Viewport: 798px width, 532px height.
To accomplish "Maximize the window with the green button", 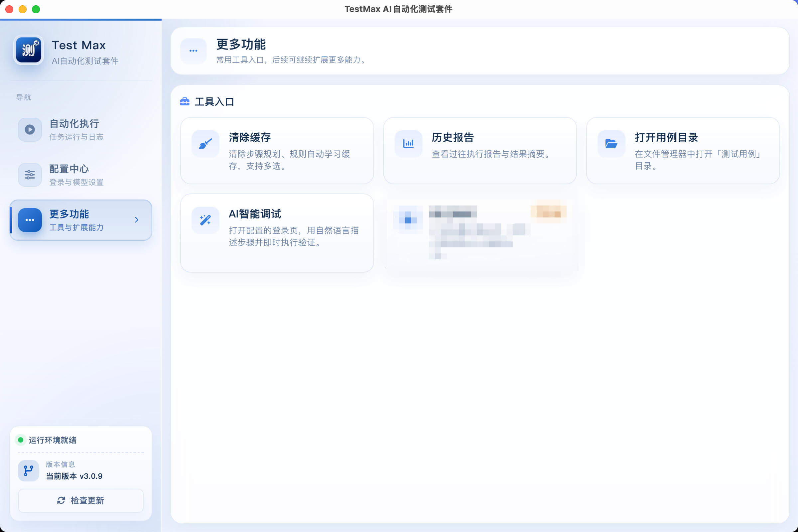I will 36,9.
